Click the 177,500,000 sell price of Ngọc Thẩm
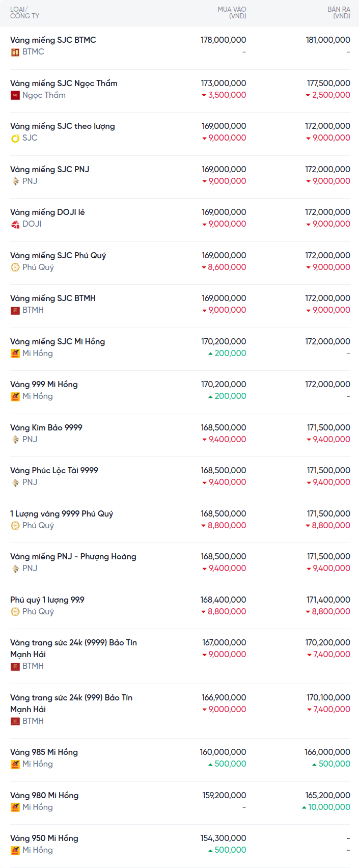 (328, 83)
